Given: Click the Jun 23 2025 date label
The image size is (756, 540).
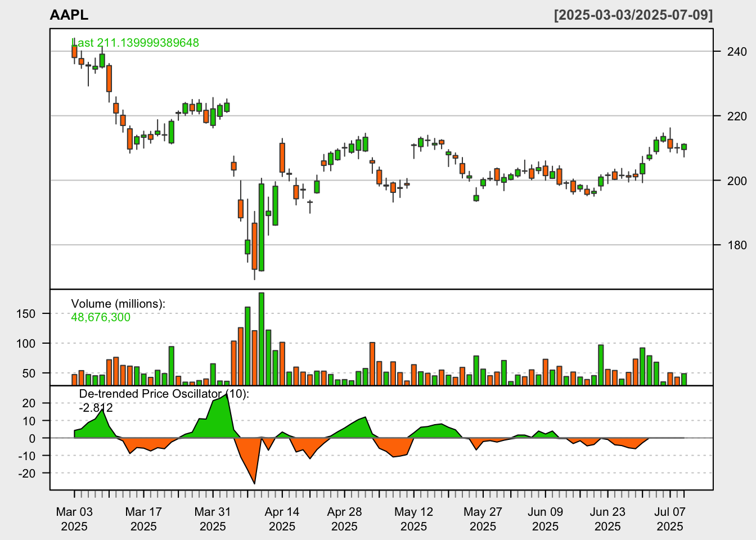Looking at the screenshot, I should click(607, 519).
